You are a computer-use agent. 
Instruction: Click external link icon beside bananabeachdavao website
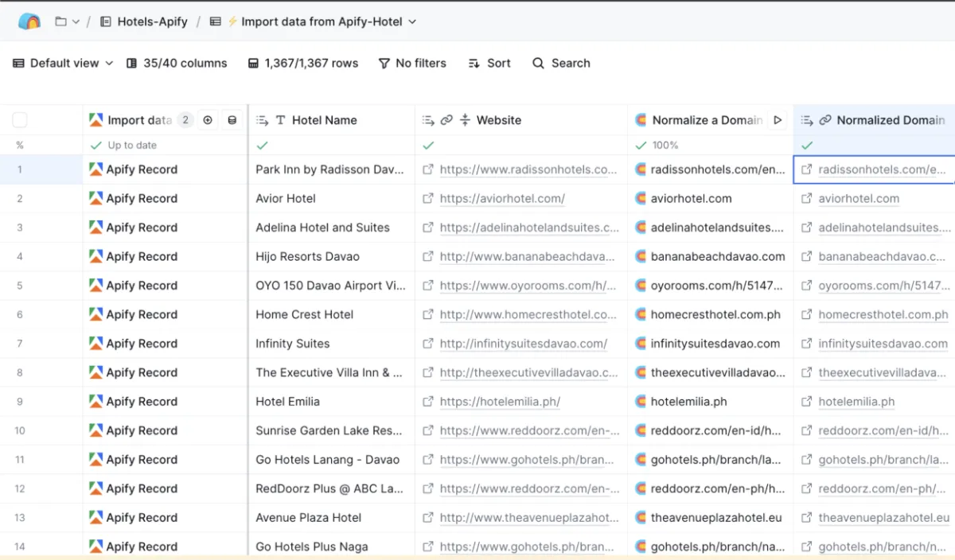(428, 256)
